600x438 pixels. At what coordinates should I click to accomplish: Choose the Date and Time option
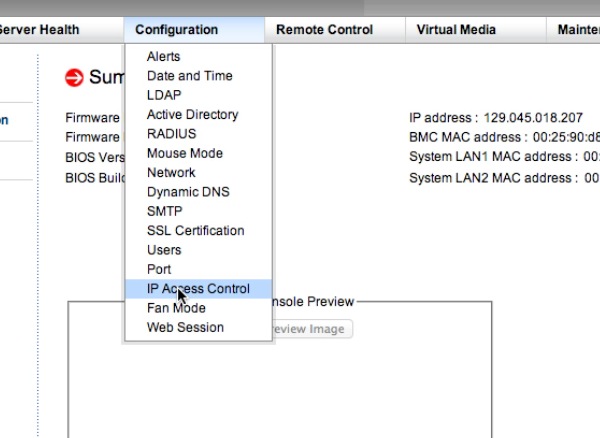(189, 76)
